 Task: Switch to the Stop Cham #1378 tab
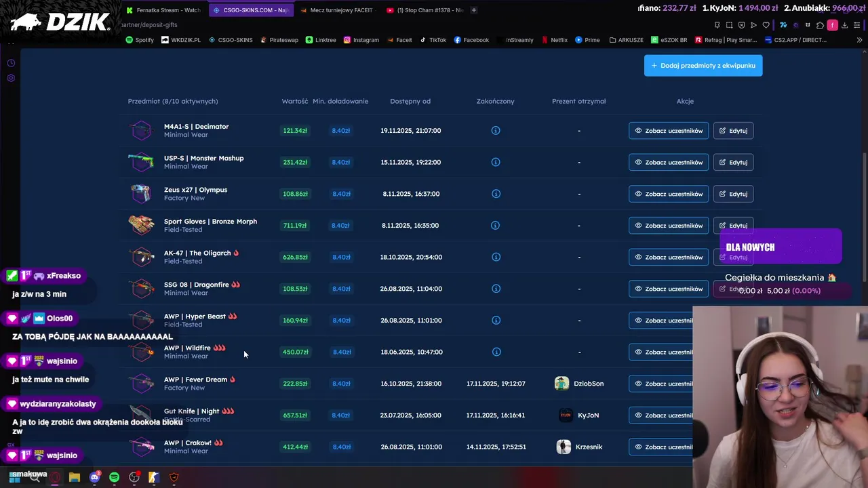424,10
